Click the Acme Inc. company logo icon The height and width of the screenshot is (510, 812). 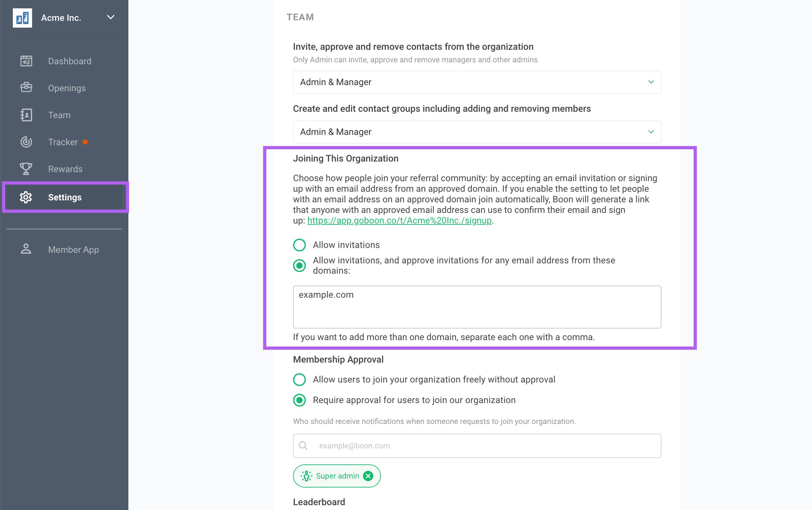[x=22, y=17]
